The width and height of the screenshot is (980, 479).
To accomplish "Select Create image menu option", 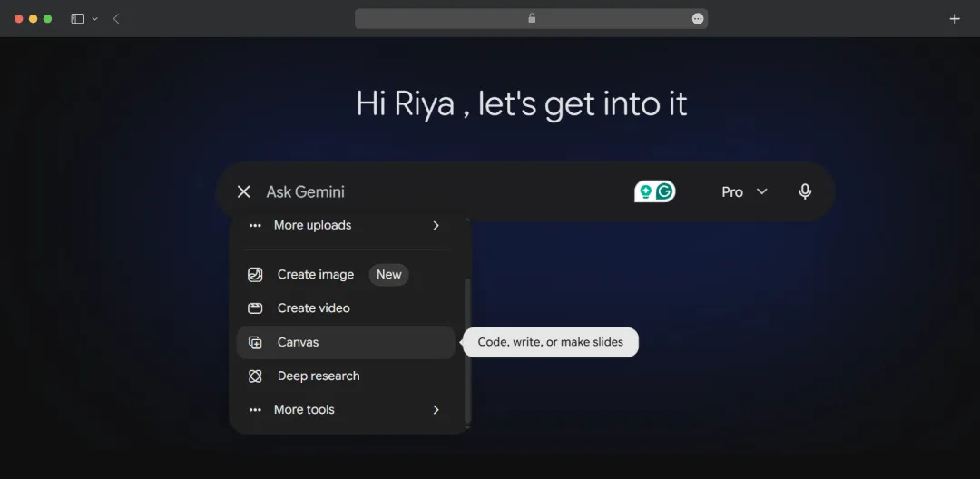I will tap(346, 275).
